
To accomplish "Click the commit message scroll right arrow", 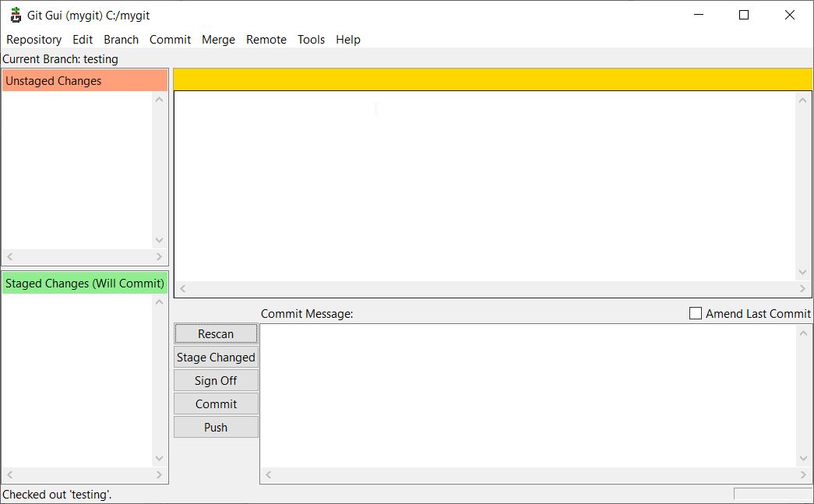I will pos(803,475).
